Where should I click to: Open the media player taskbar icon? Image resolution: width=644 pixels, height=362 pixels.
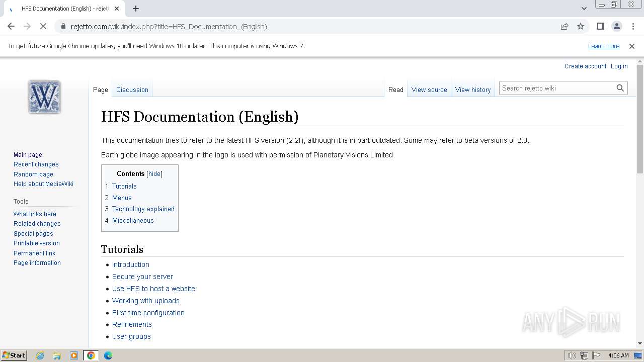(74, 355)
